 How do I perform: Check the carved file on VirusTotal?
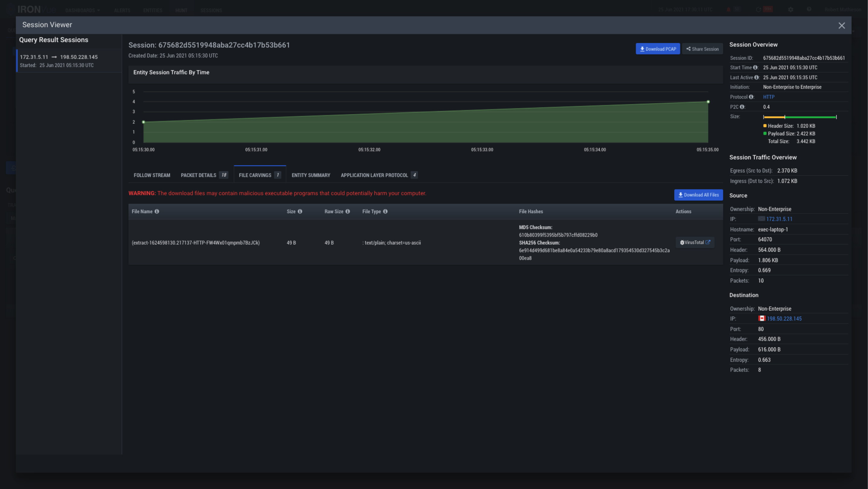pos(695,242)
